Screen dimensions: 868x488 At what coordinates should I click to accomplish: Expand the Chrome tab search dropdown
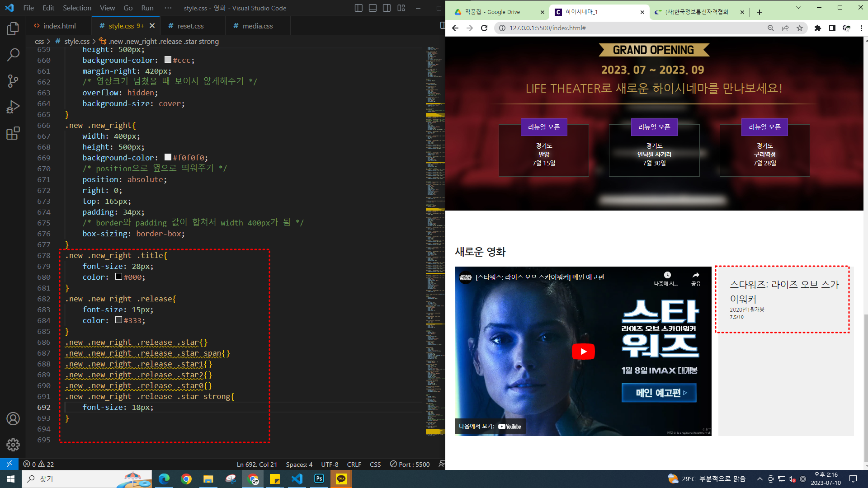click(798, 7)
